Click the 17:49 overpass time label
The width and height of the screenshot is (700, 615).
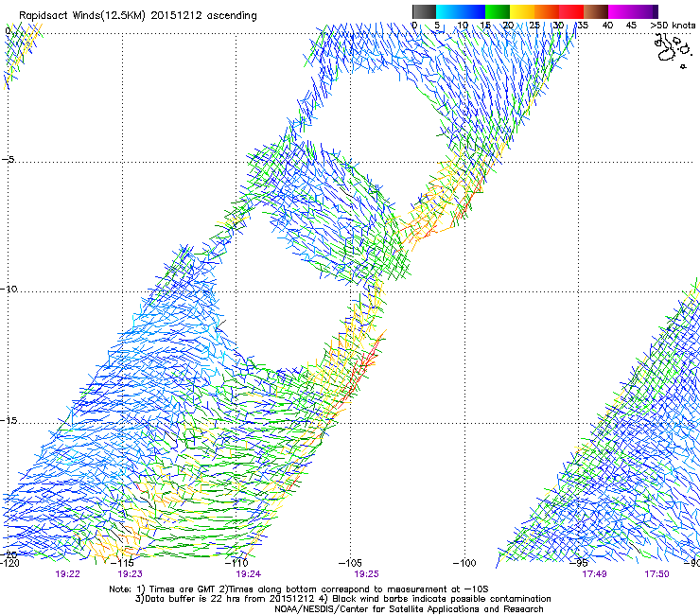[x=594, y=574]
